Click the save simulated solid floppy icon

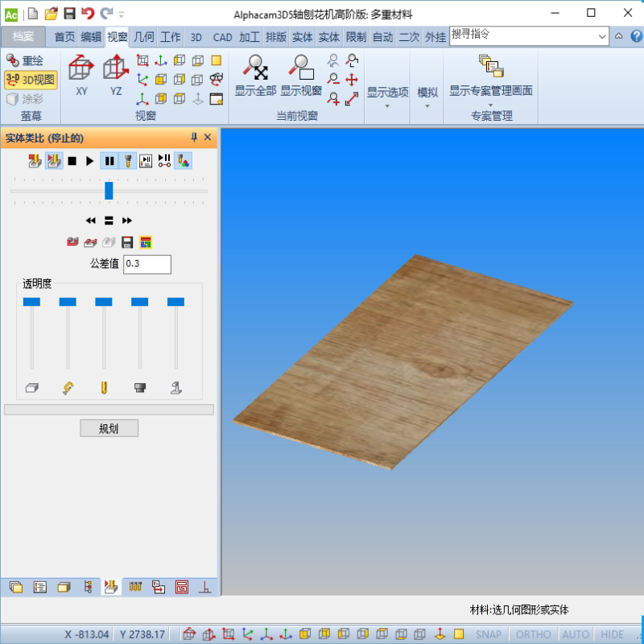127,242
